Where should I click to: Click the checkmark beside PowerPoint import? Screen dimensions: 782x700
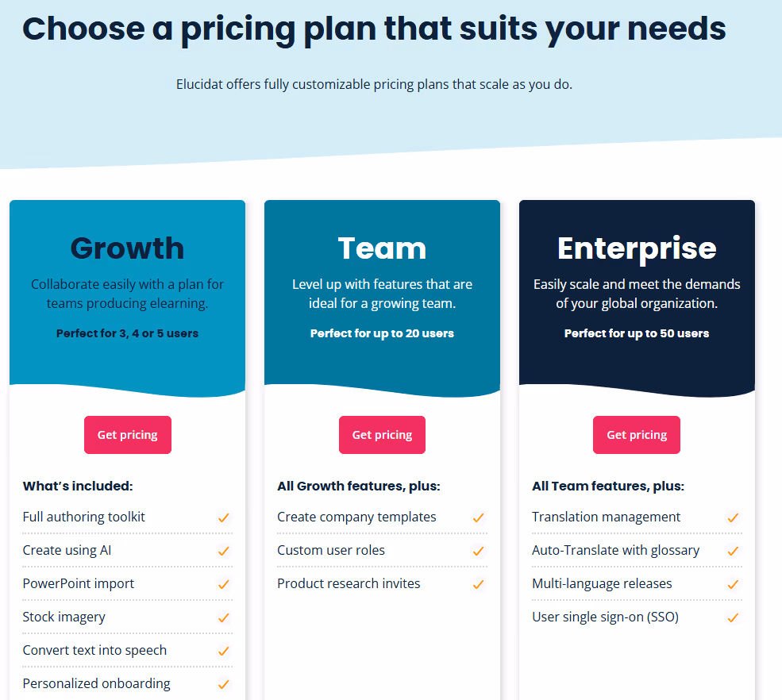[x=225, y=583]
